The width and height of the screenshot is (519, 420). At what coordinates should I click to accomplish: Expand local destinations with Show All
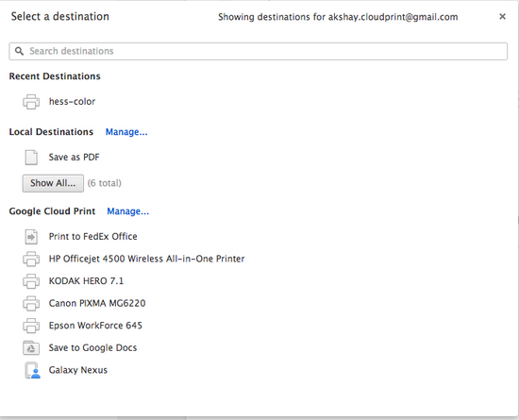[x=53, y=183]
